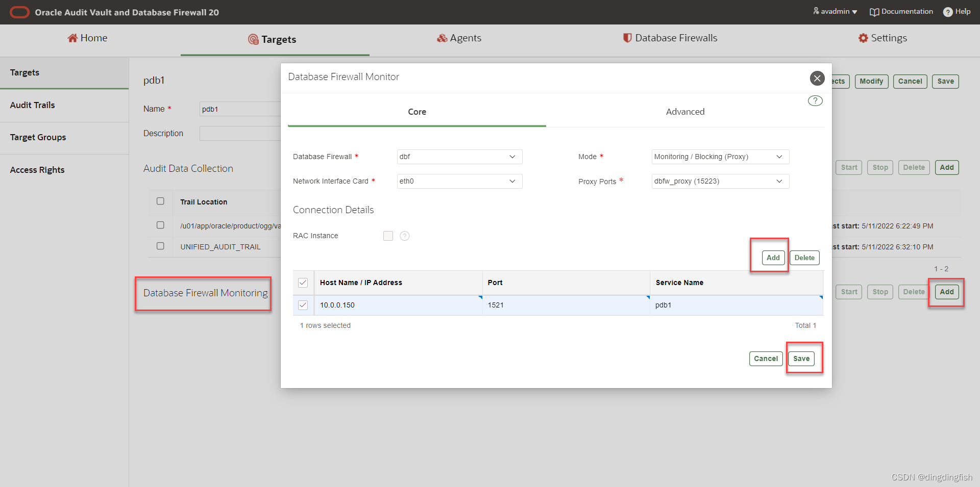
Task: Open the Database Firewall dropdown (dbf)
Action: tap(459, 157)
